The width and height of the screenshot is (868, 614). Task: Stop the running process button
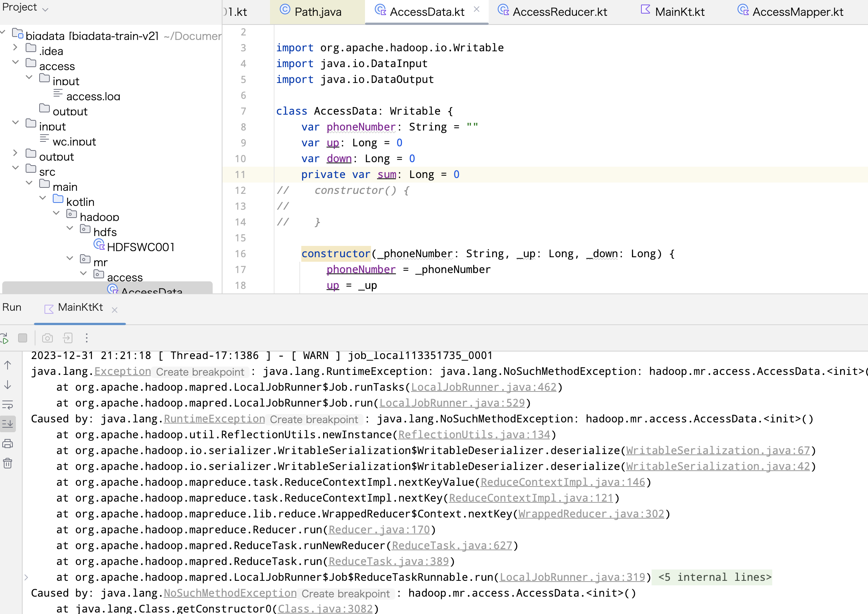point(23,338)
